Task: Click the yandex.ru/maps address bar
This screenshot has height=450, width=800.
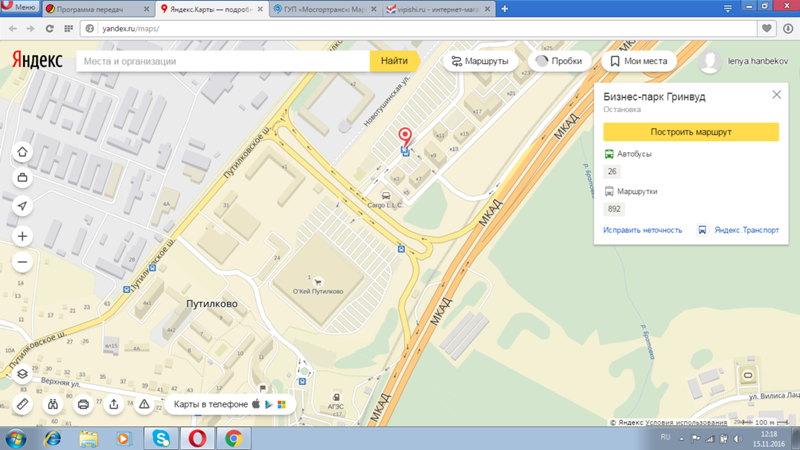Action: 418,29
